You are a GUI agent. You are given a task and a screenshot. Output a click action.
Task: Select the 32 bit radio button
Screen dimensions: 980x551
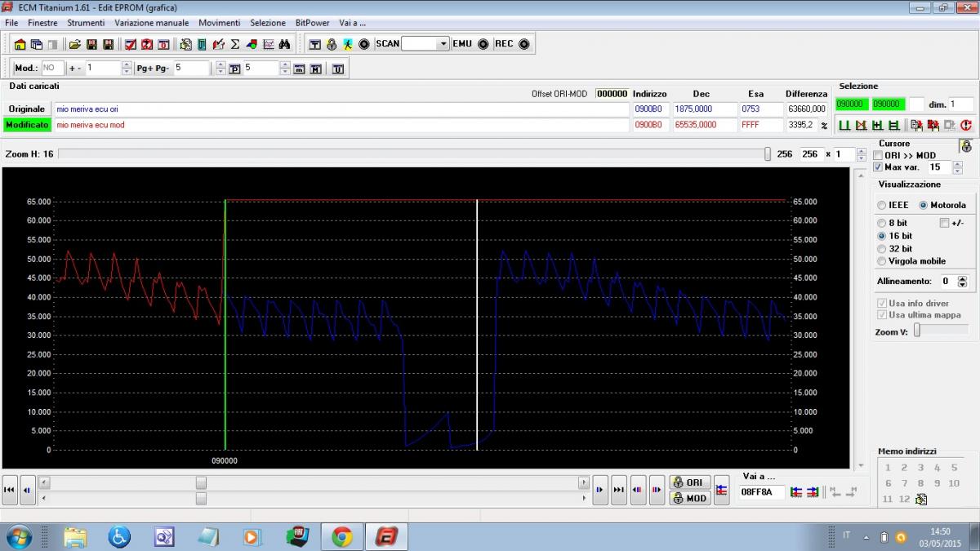point(881,249)
